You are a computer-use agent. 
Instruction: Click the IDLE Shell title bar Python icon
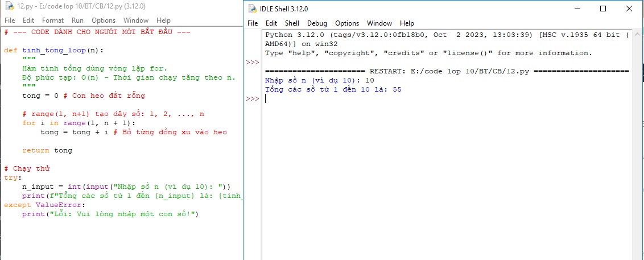[x=253, y=9]
